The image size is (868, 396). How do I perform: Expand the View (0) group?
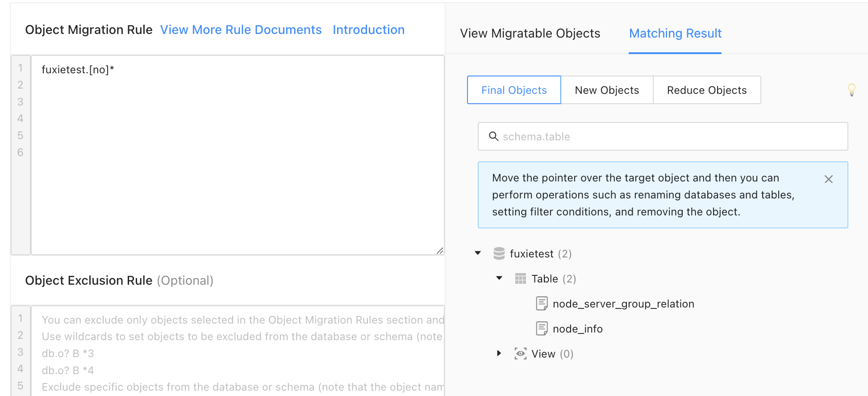[499, 354]
